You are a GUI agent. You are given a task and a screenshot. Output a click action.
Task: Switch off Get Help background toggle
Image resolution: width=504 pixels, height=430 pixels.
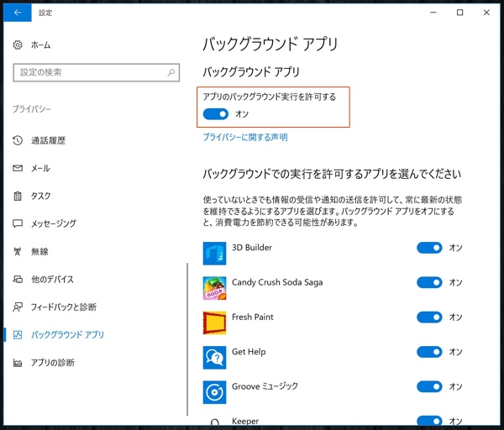coord(429,352)
